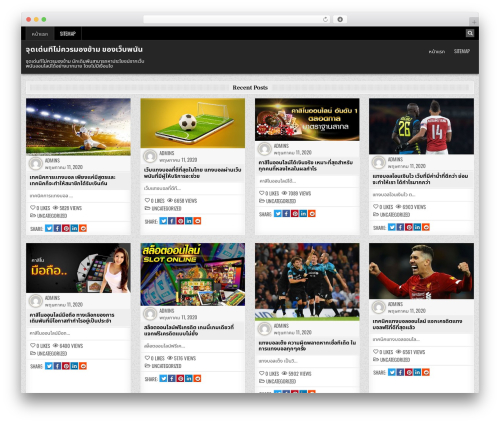Open a new tab with the plus button
This screenshot has width=500, height=423.
click(x=474, y=22)
